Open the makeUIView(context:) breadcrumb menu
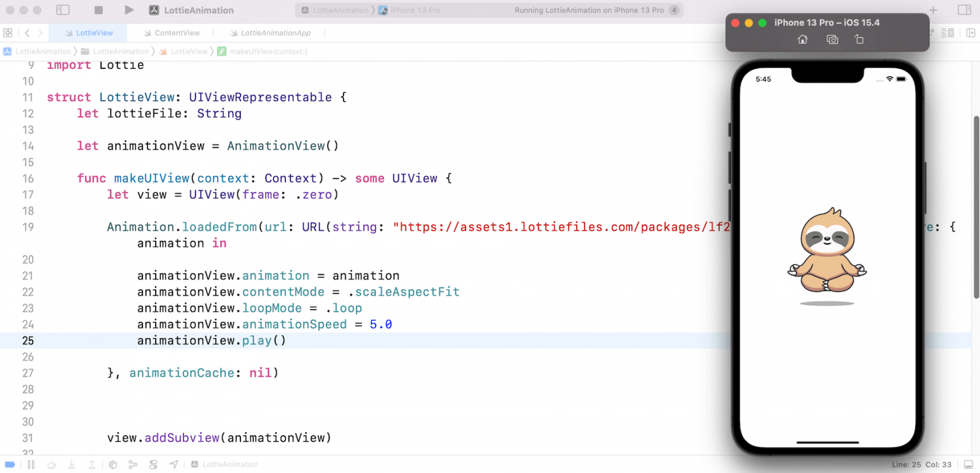Viewport: 980px width, 473px height. [268, 51]
